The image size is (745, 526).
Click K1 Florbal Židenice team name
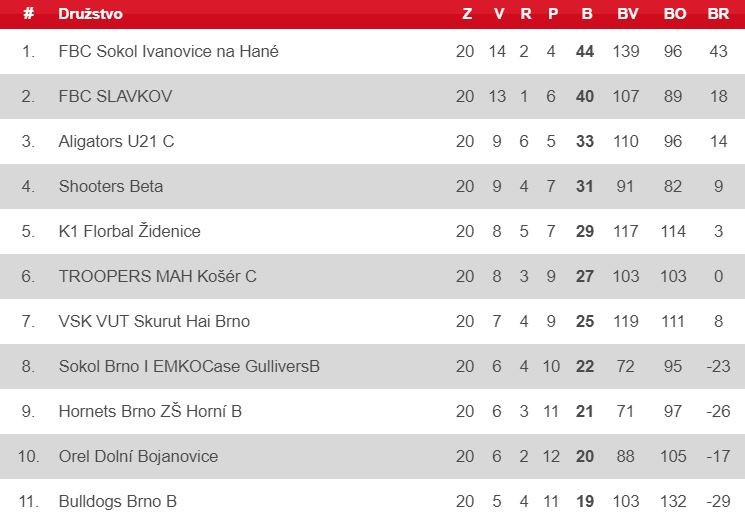(129, 231)
